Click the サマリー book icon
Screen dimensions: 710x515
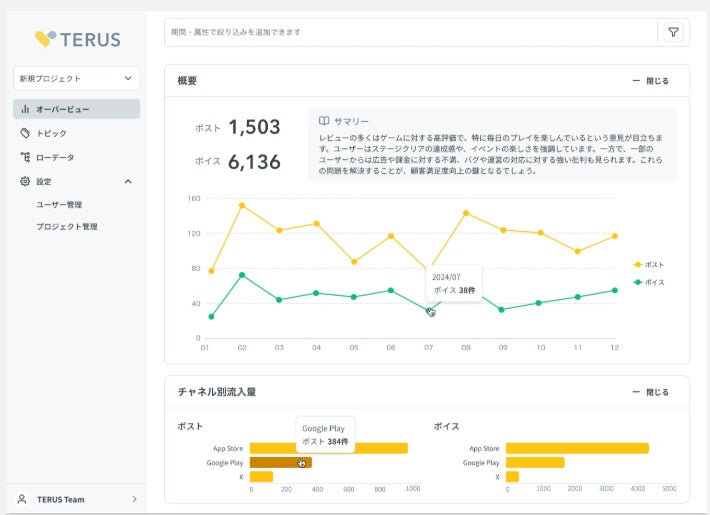324,121
